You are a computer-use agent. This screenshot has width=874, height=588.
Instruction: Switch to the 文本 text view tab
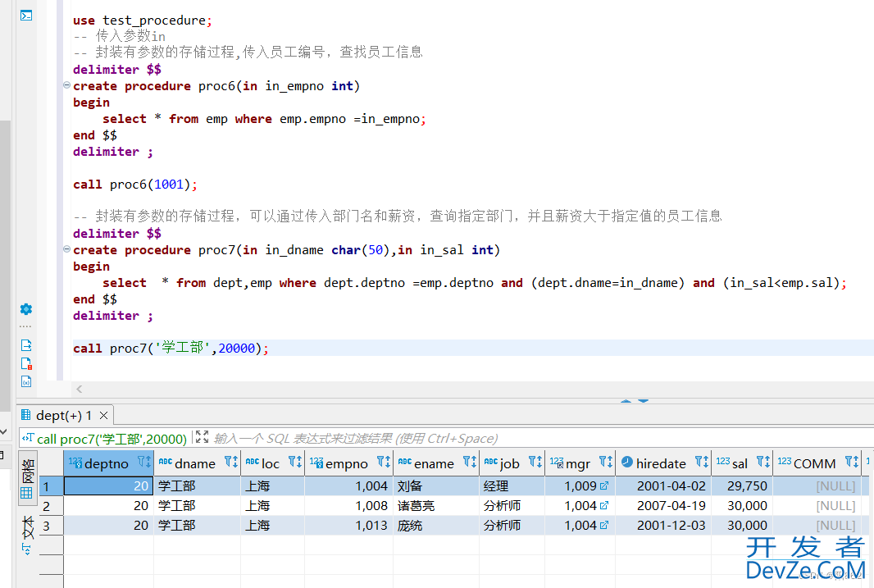coord(27,527)
